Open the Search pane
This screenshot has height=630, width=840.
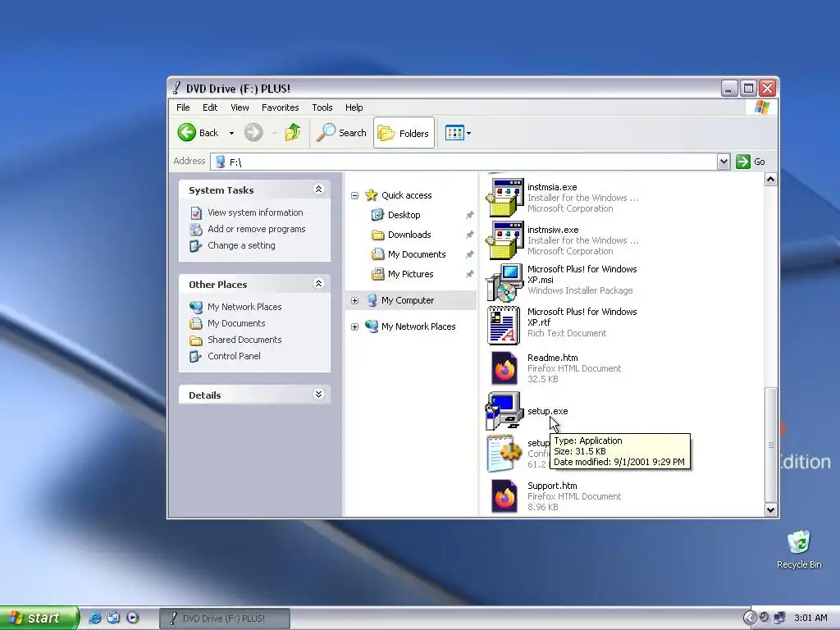tap(341, 132)
